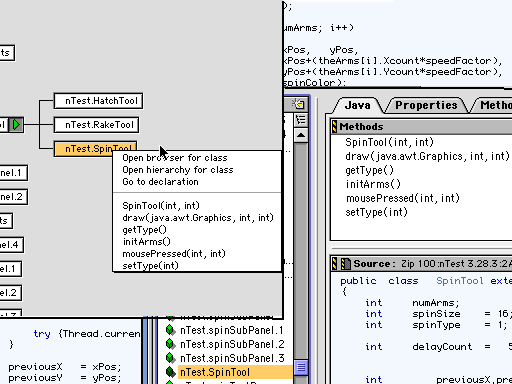
Task: Choose Open browser for class
Action: click(175, 158)
